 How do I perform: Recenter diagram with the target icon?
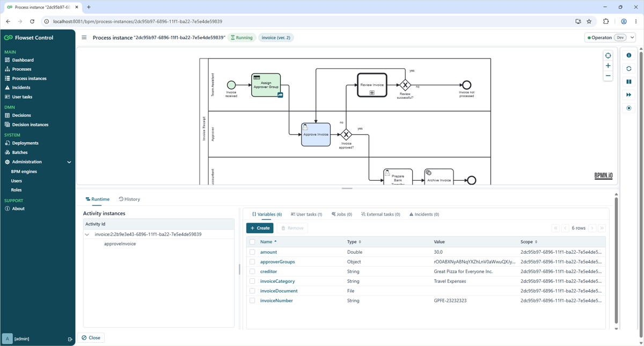click(608, 56)
